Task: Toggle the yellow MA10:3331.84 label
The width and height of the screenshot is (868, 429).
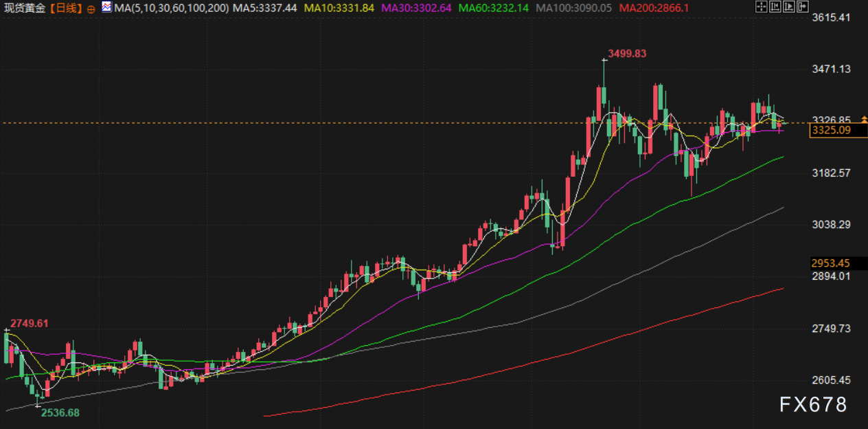Action: [338, 8]
